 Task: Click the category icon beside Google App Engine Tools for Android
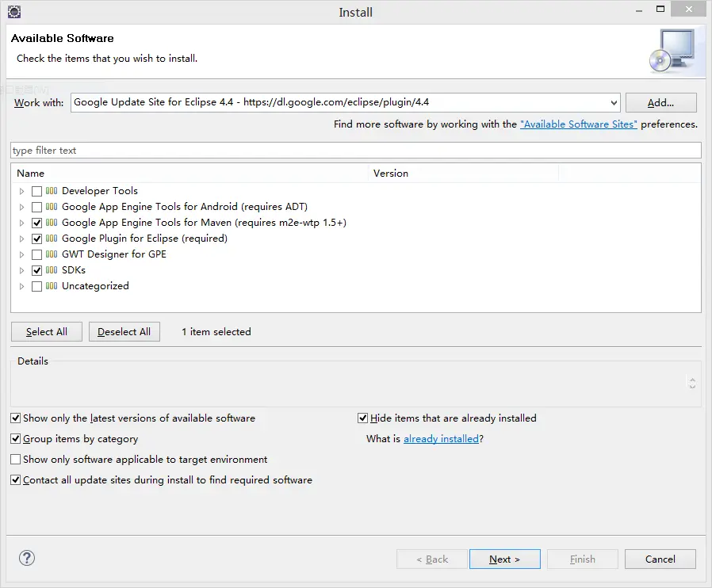(52, 207)
